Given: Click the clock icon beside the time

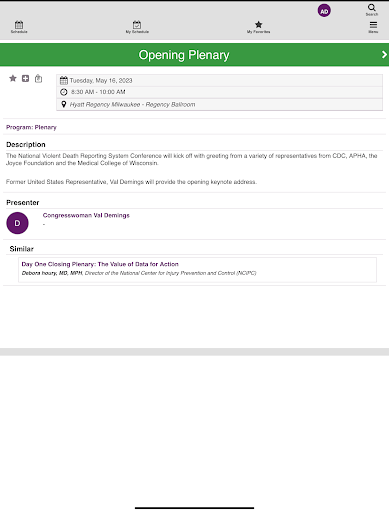Looking at the screenshot, I should click(64, 92).
